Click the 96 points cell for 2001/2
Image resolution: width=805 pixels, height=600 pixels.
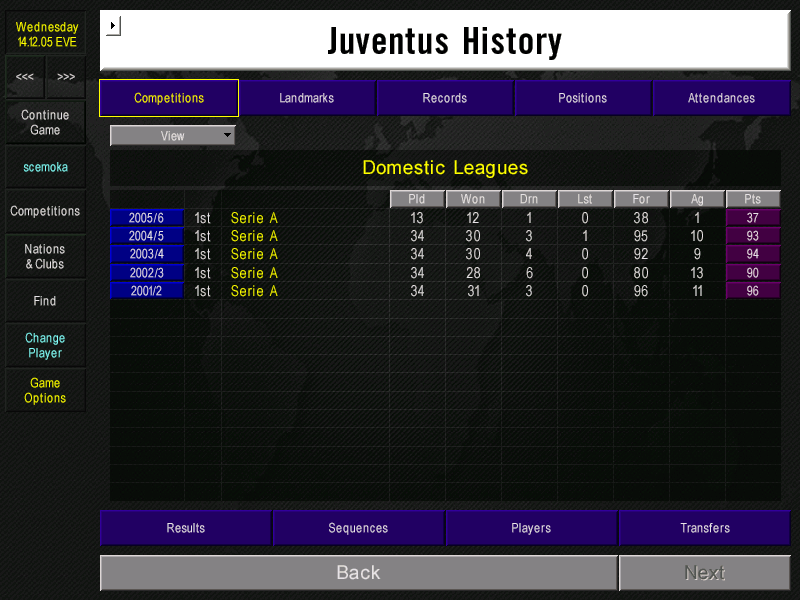point(753,291)
